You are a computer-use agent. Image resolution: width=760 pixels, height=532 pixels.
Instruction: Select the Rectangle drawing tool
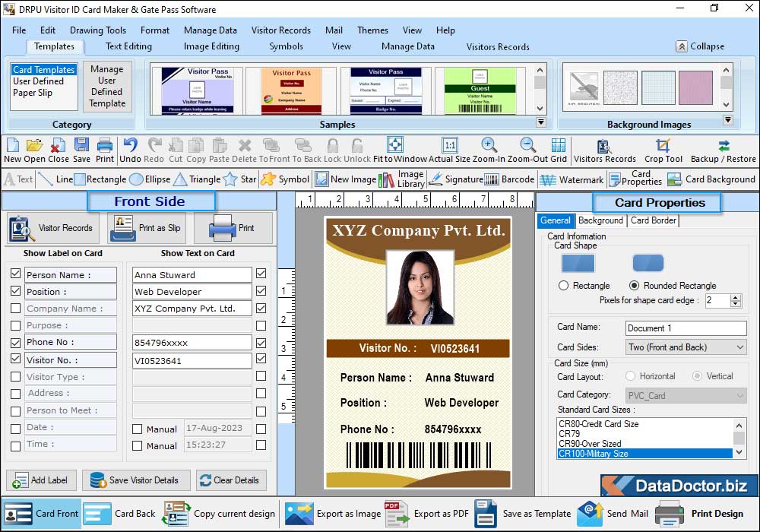coord(100,179)
